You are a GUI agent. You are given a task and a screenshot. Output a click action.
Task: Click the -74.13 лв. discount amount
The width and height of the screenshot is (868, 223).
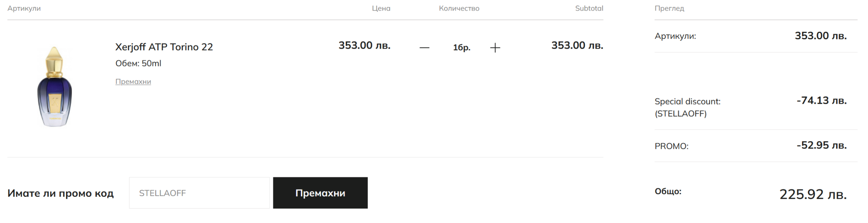coord(821,101)
